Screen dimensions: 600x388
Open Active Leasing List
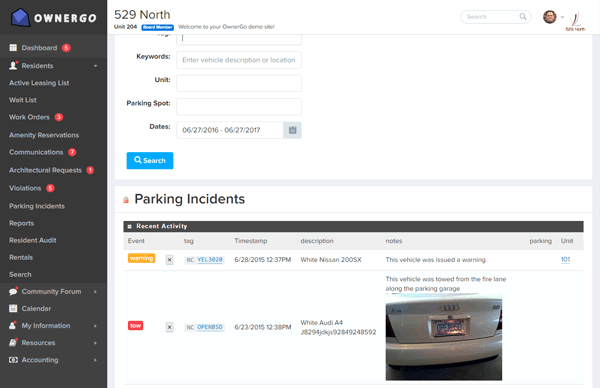(x=39, y=83)
